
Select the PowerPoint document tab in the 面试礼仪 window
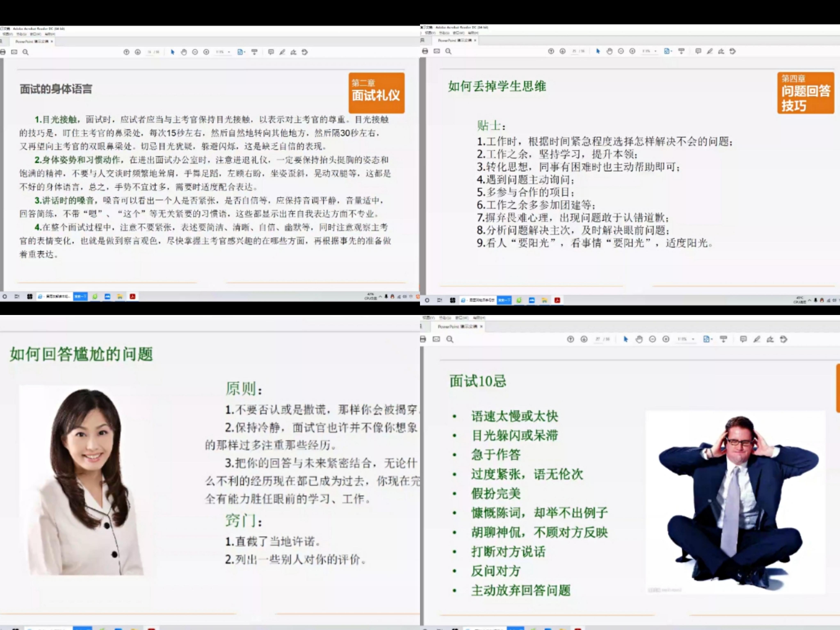click(32, 41)
